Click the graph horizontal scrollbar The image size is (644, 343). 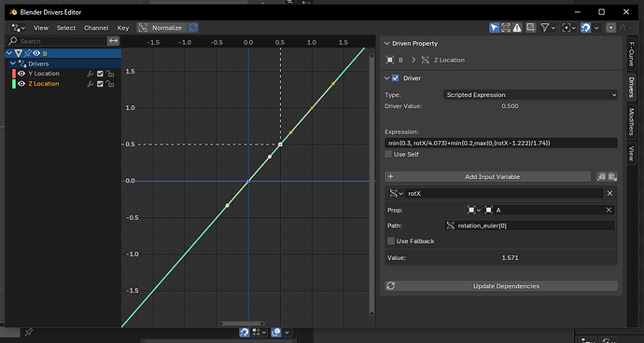pos(242,323)
